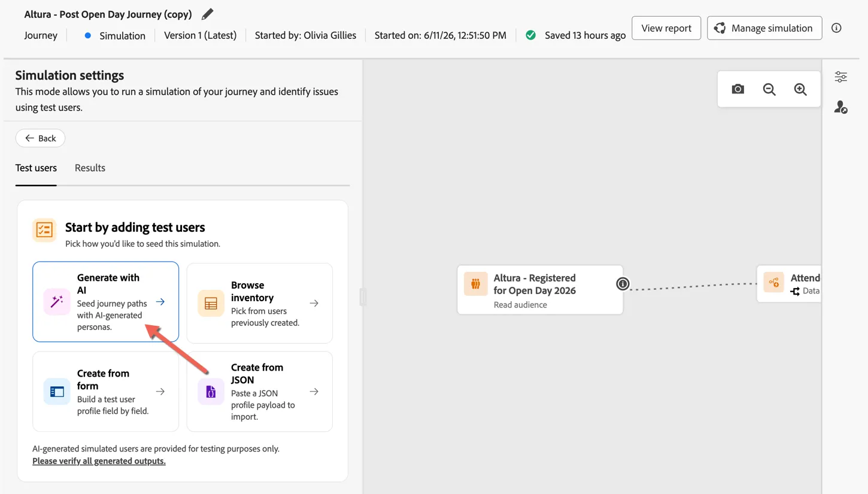Click the info badge on the Read audience node
Image resolution: width=868 pixels, height=494 pixels.
coord(623,284)
